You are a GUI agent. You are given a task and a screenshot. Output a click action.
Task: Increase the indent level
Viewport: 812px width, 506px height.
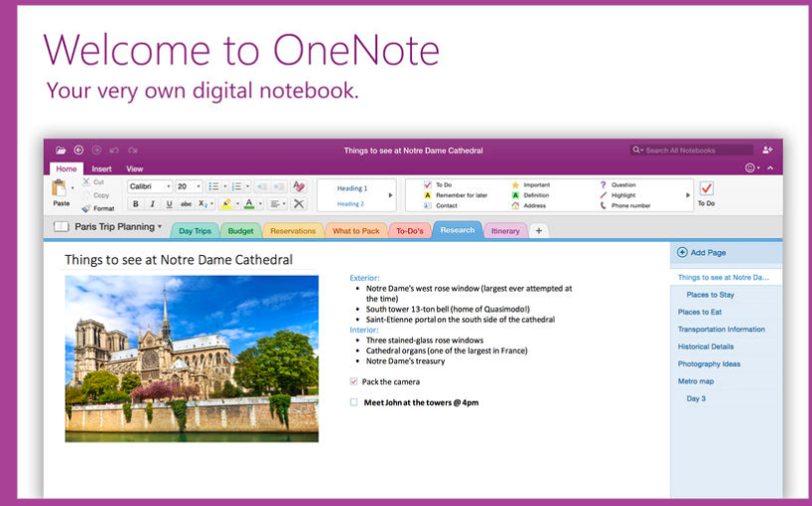tap(279, 187)
